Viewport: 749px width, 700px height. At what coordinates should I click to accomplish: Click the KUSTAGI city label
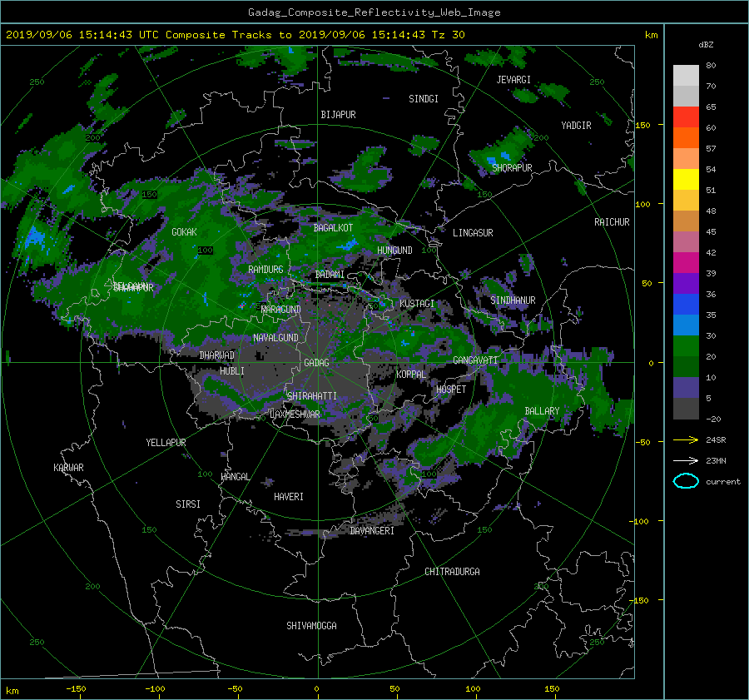pos(417,304)
